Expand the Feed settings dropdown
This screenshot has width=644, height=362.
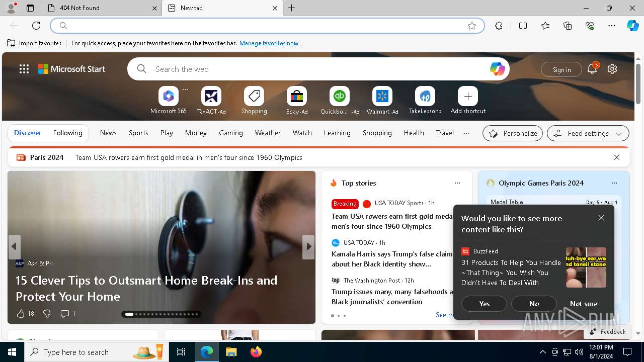[588, 133]
